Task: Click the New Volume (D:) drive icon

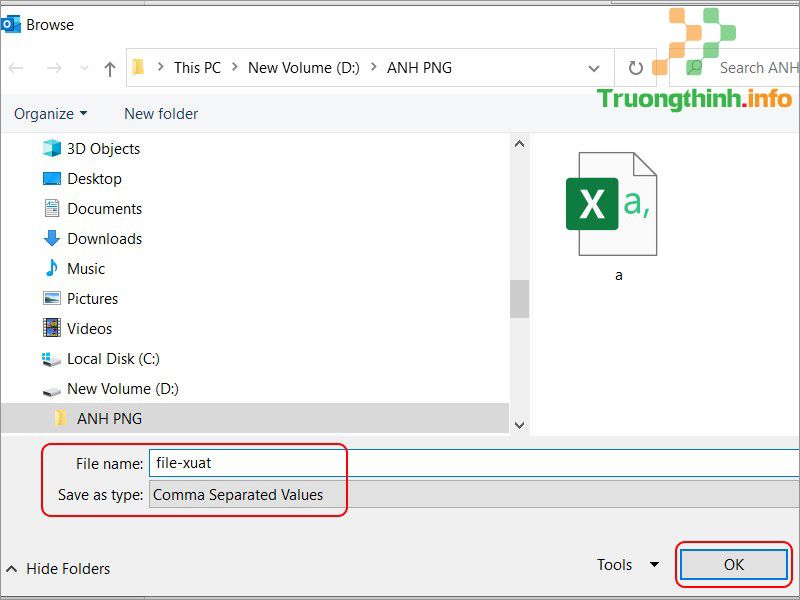Action: point(52,391)
